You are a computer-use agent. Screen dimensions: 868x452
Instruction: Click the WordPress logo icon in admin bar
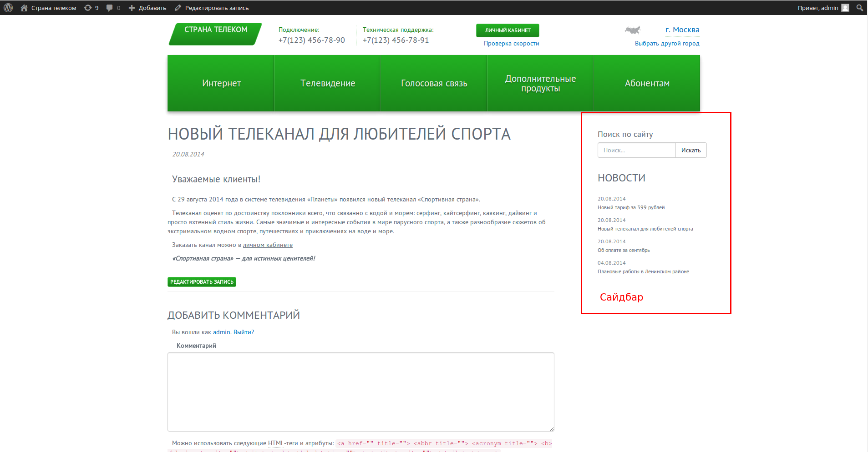8,8
